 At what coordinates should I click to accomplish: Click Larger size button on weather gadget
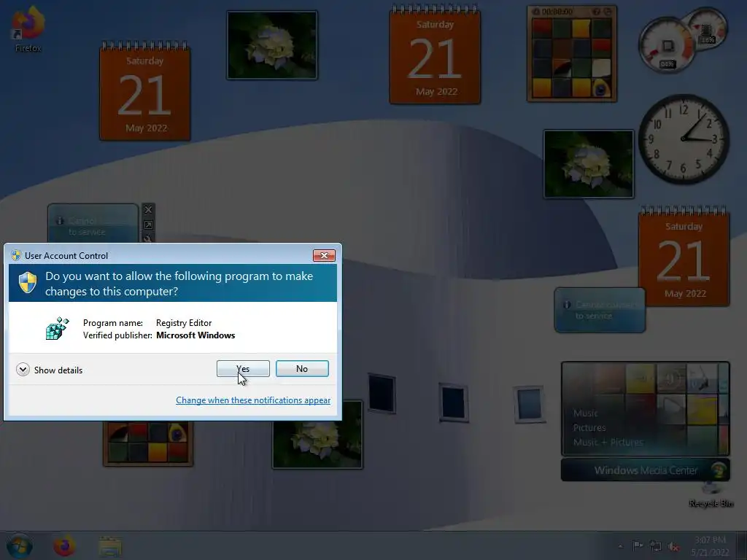[x=148, y=225]
